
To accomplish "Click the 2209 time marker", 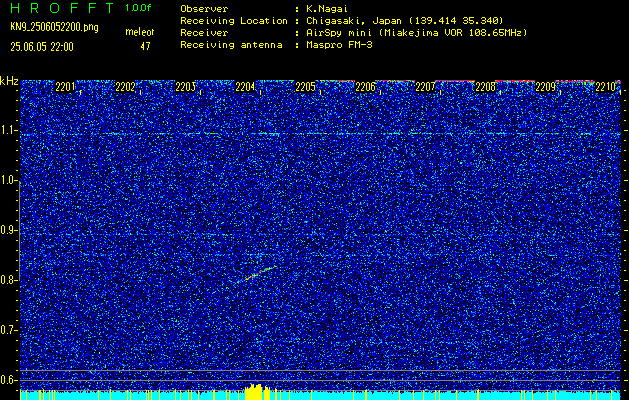I will pyautogui.click(x=545, y=87).
